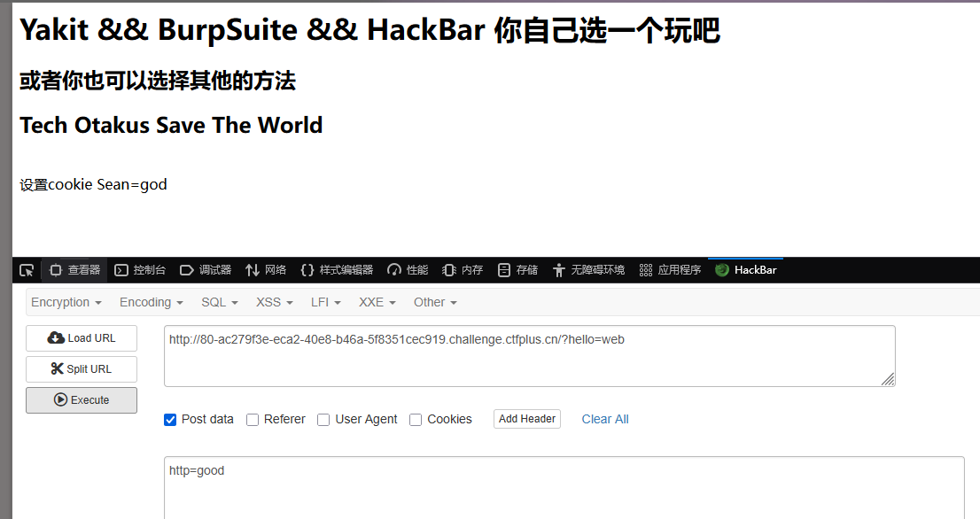The image size is (980, 519).
Task: Open the XSS dropdown menu
Action: point(274,302)
